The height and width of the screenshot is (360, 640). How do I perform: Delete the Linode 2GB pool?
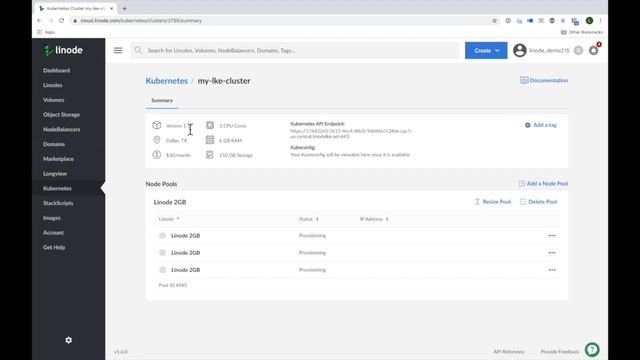(x=539, y=202)
